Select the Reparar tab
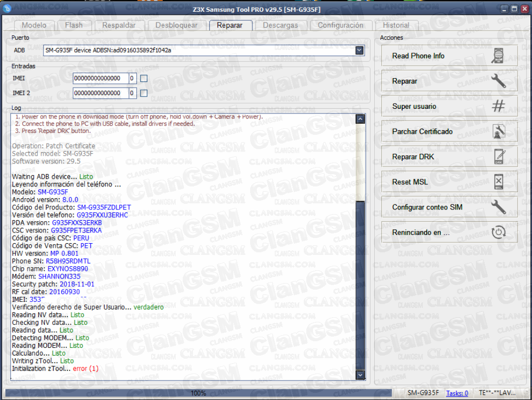Viewport: 532px width, 400px height. [x=230, y=25]
